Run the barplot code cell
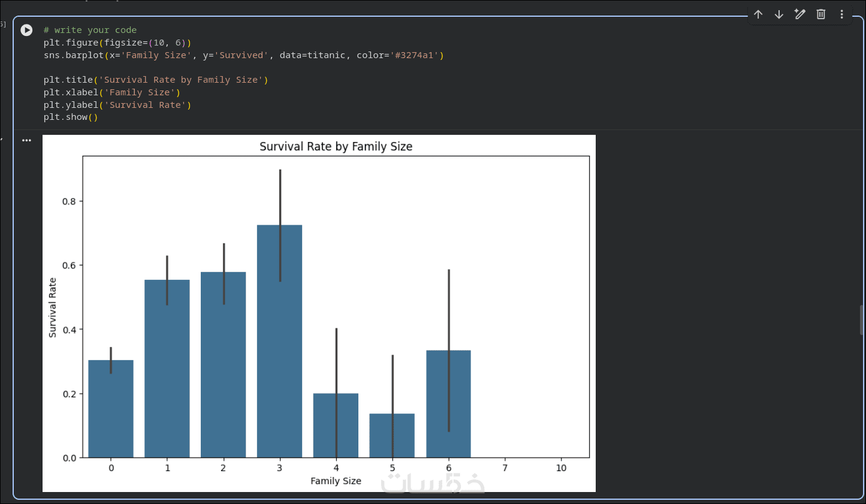Screen dimensions: 866x504 pyautogui.click(x=26, y=30)
